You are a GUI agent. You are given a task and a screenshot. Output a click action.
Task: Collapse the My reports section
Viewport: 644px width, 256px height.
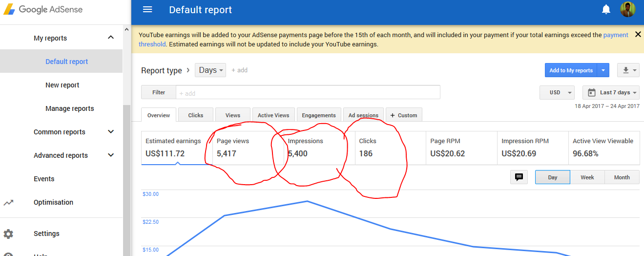tap(111, 38)
